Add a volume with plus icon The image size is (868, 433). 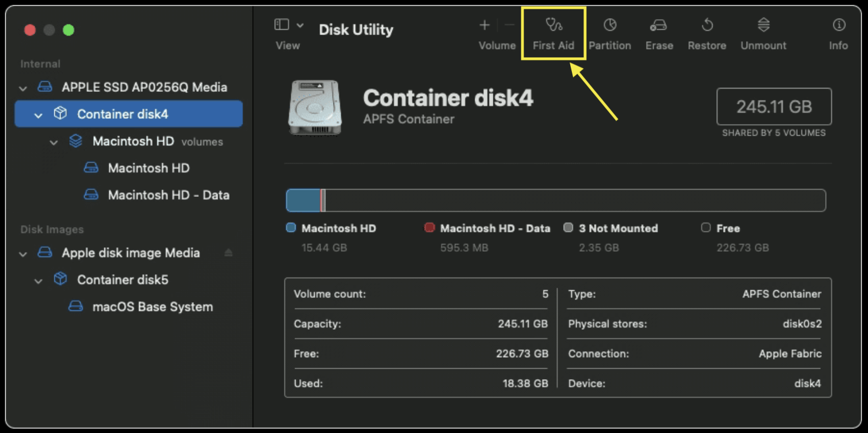pos(484,25)
